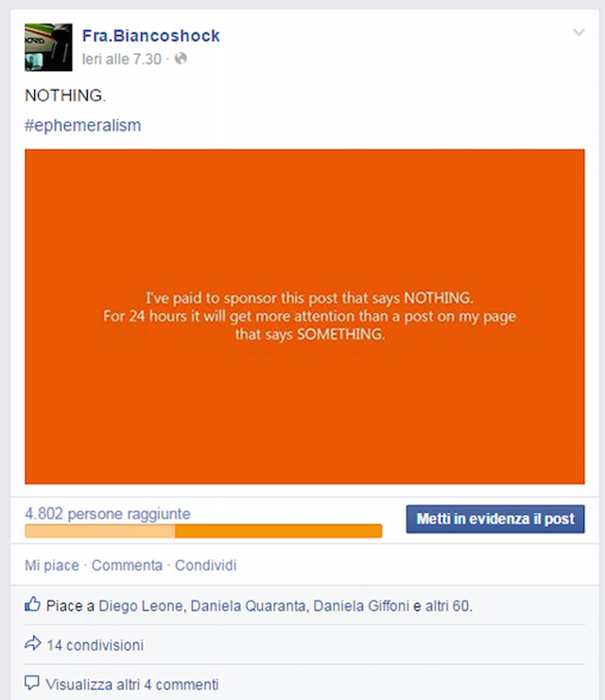This screenshot has height=700, width=605.
Task: Click the Fra.Biancoshock profile picture
Action: coord(48,47)
